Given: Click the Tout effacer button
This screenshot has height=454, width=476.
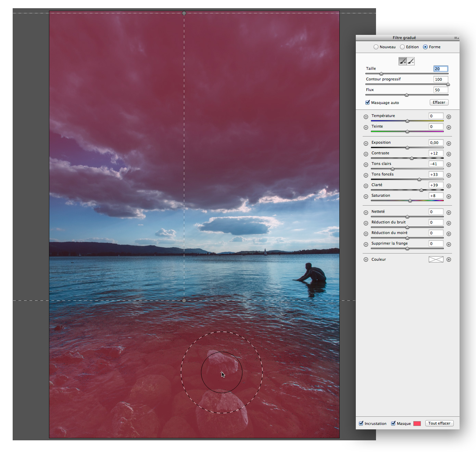Looking at the screenshot, I should point(439,423).
